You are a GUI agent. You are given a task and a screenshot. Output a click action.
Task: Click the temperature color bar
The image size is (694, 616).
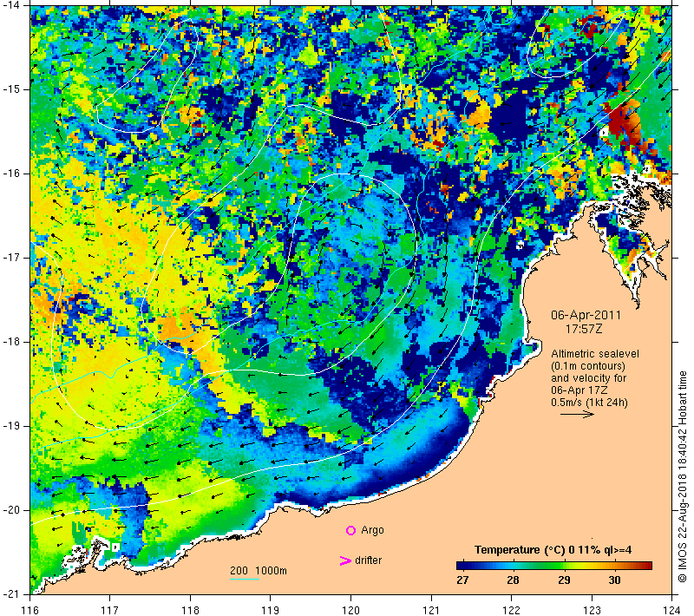tap(554, 565)
